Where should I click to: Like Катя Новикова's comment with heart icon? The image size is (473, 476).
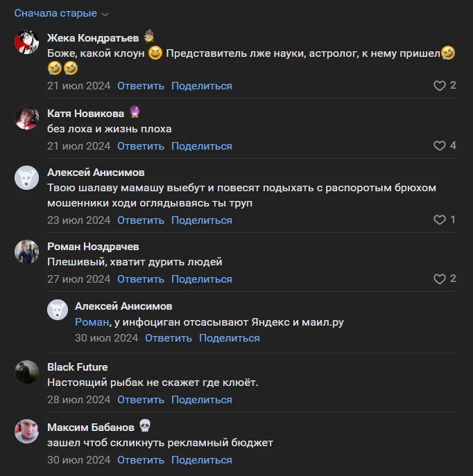coord(439,146)
